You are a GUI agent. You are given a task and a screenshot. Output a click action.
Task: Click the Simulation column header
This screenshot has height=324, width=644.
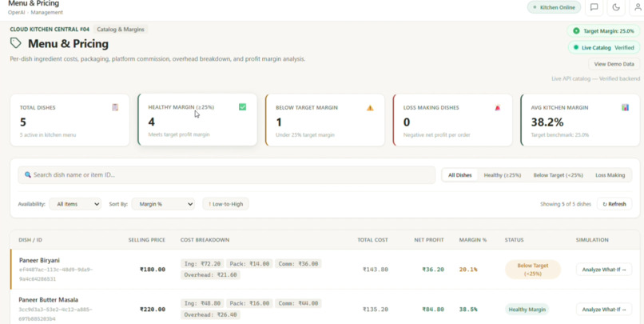coord(592,240)
